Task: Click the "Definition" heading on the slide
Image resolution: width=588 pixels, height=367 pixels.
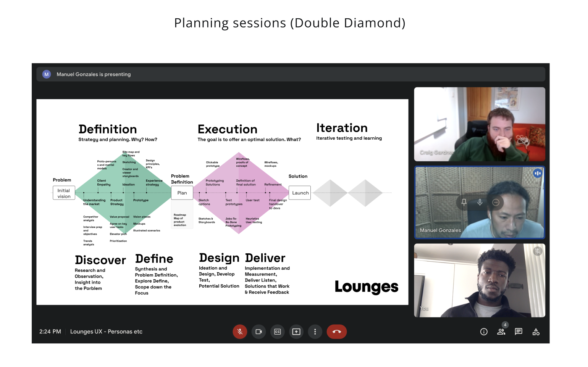Action: [x=108, y=129]
